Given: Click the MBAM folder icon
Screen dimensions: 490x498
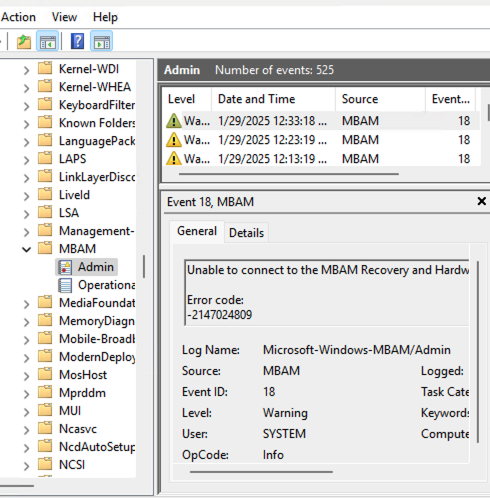Looking at the screenshot, I should click(45, 248).
